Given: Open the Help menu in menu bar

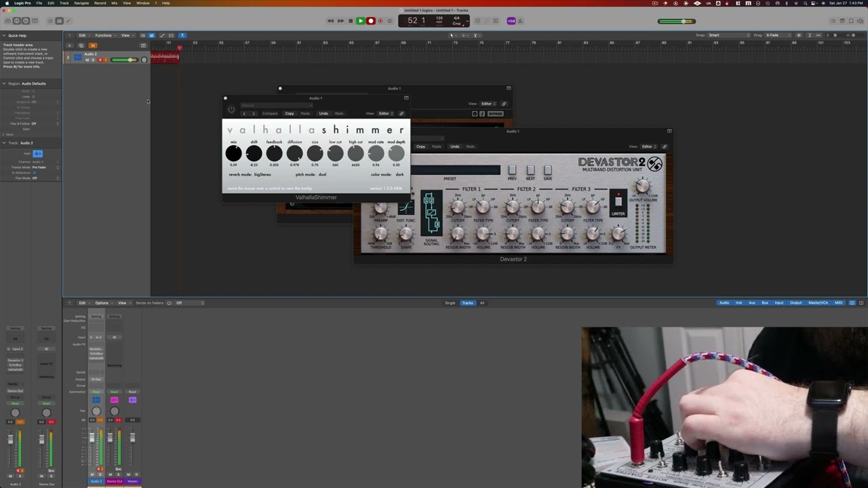Looking at the screenshot, I should pos(165,3).
